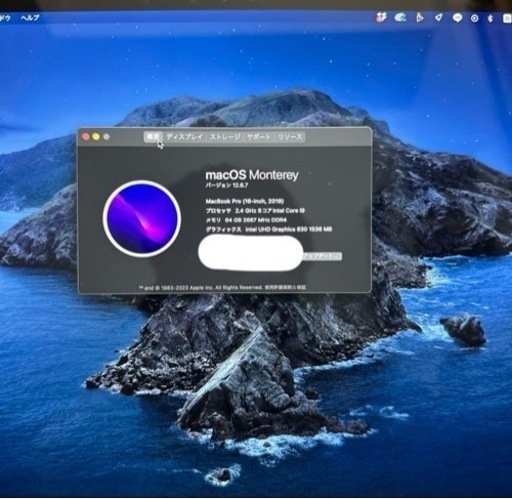Click the バージョン 12.6.7 text
Screen dimensions: 512x499
click(227, 185)
